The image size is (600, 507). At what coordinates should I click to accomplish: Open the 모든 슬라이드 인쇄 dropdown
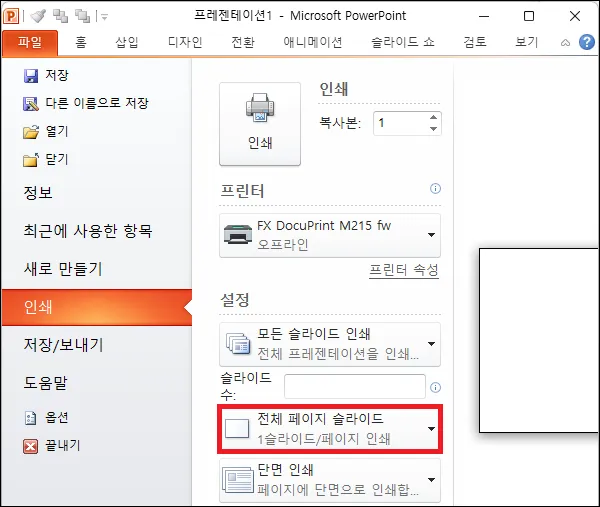pyautogui.click(x=330, y=344)
